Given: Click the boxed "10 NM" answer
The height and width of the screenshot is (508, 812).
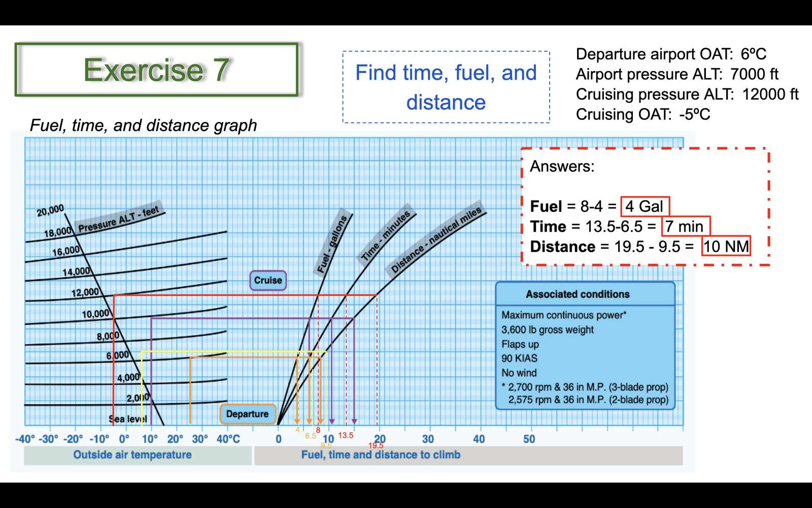Looking at the screenshot, I should coord(726,246).
